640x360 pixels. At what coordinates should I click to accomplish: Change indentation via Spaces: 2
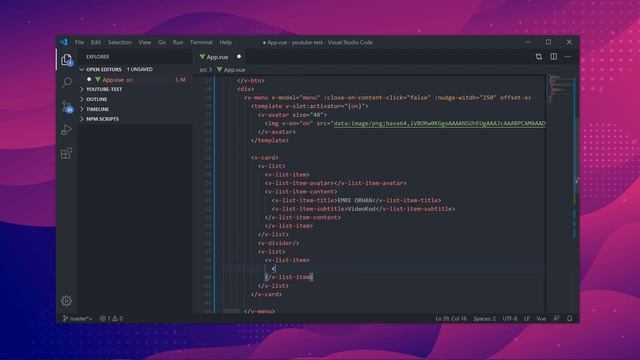(x=484, y=318)
